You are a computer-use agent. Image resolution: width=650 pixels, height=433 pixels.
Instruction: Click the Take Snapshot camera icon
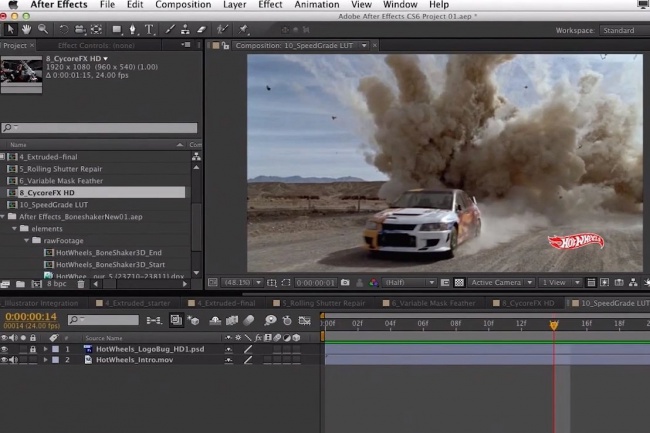click(x=345, y=283)
